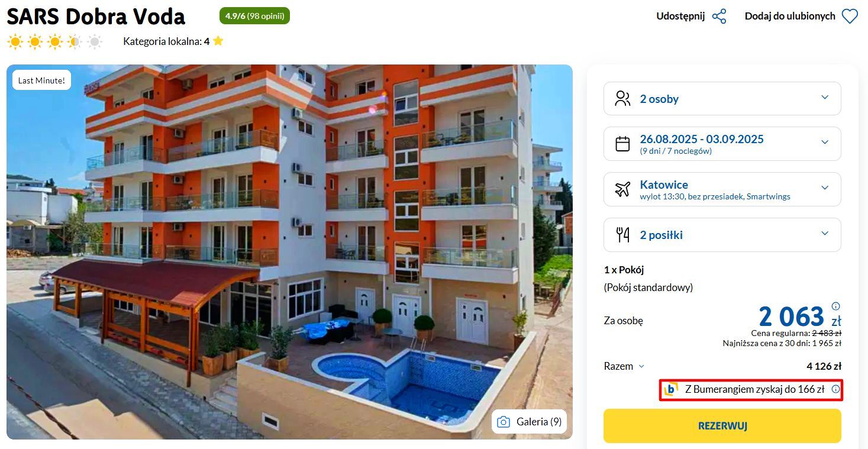This screenshot has height=449, width=868.
Task: Click the Bumerang info icon
Action: tap(835, 389)
